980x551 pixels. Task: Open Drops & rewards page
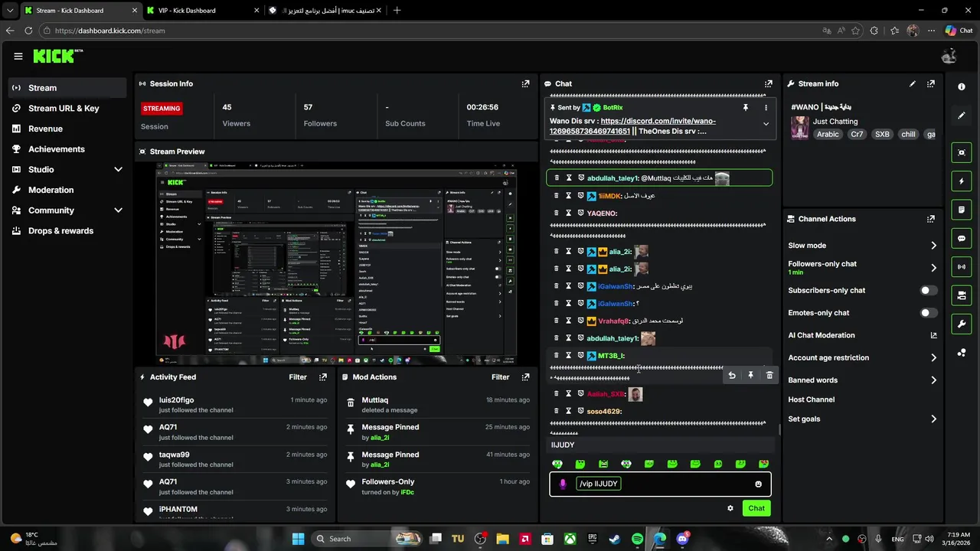point(67,230)
